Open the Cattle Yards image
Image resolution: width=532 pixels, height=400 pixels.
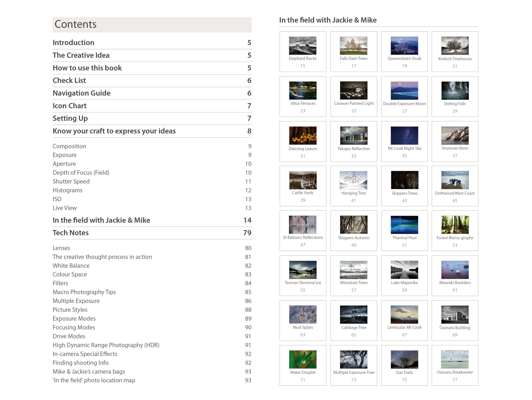point(303,180)
